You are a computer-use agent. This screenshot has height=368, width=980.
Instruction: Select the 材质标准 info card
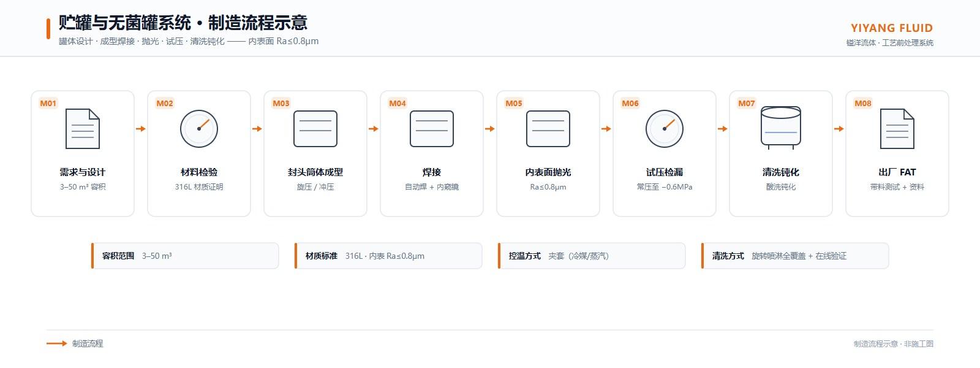click(388, 256)
